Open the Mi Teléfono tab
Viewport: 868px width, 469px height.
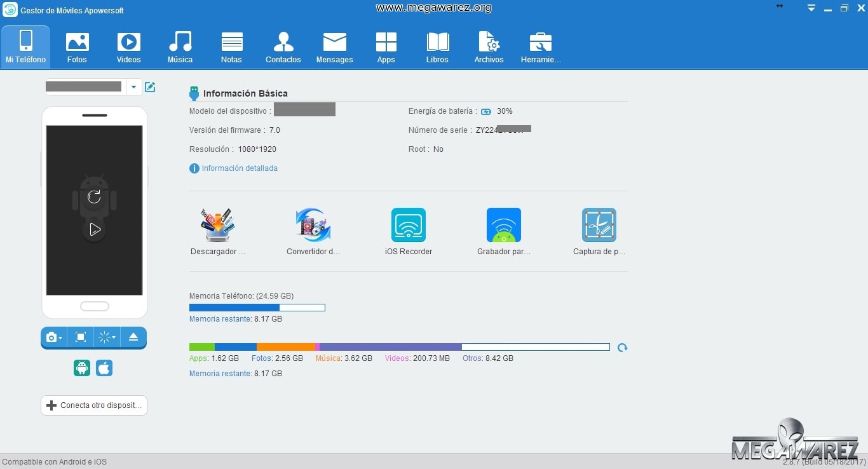(26, 46)
